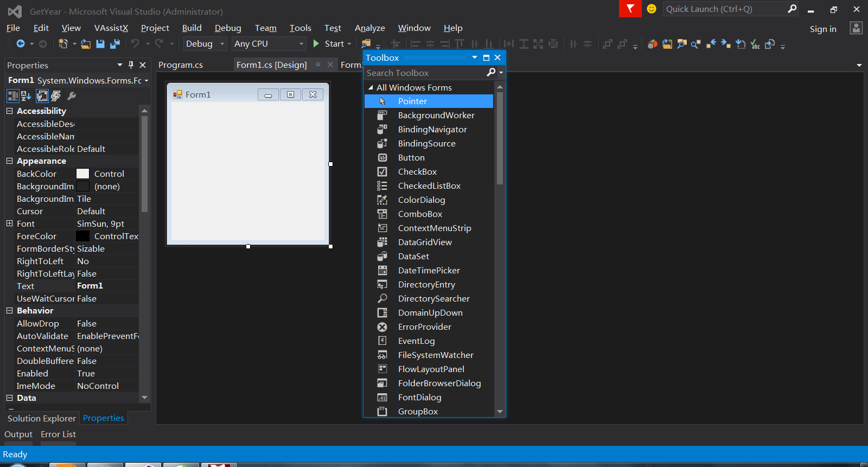The height and width of the screenshot is (467, 868).
Task: Click the feedback smiley icon
Action: (x=652, y=9)
